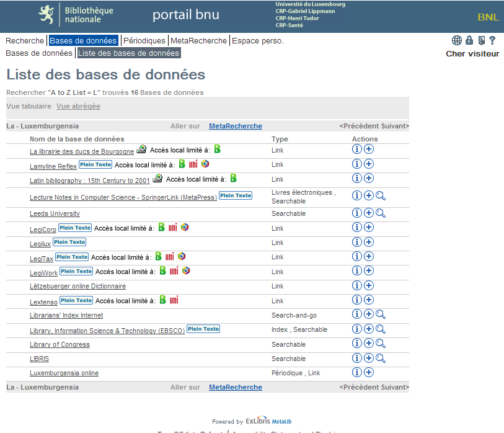Select the Bases de données main tab
504x433 pixels.
83,41
